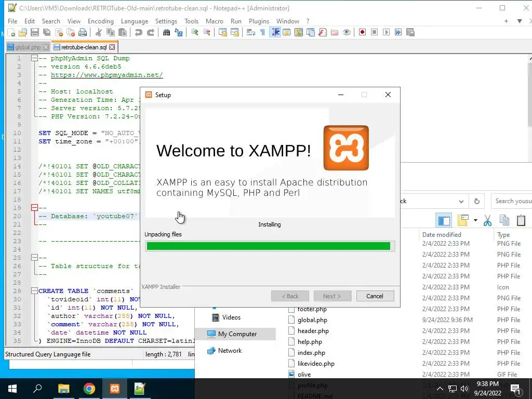Cut selection with the scissors toolbar icon

point(98,32)
